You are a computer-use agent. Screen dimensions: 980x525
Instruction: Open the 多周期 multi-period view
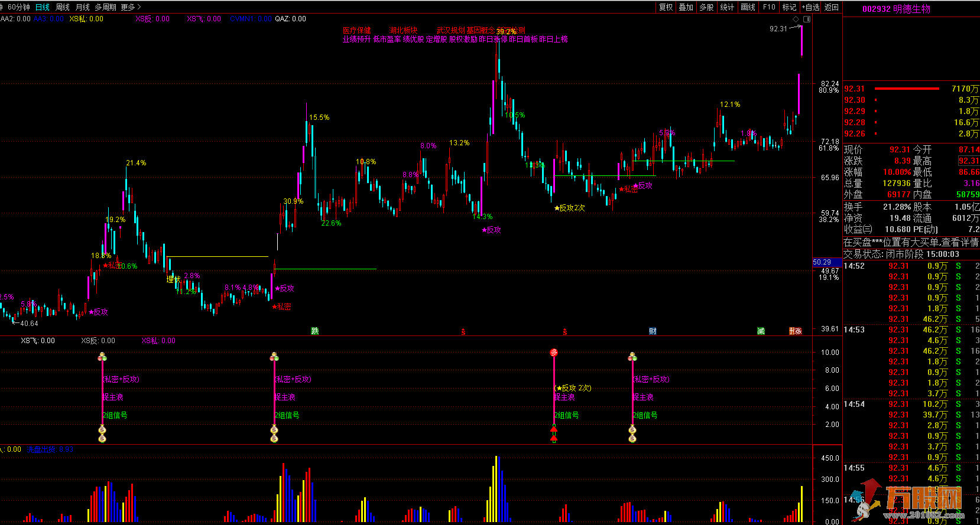(105, 7)
